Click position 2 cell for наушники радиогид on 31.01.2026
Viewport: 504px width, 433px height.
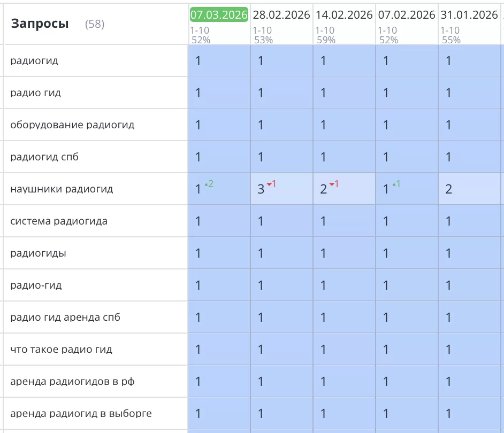tap(448, 189)
